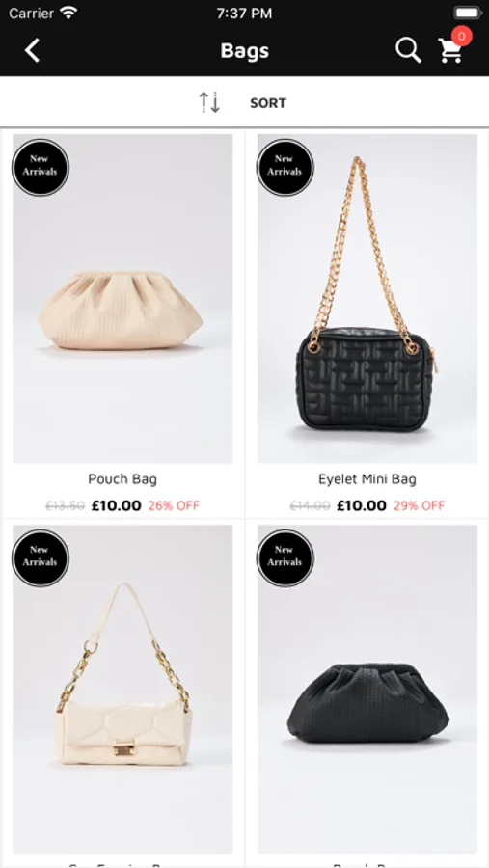Tap New Arrivals badge on Eyelet Mini Bag

tap(285, 167)
